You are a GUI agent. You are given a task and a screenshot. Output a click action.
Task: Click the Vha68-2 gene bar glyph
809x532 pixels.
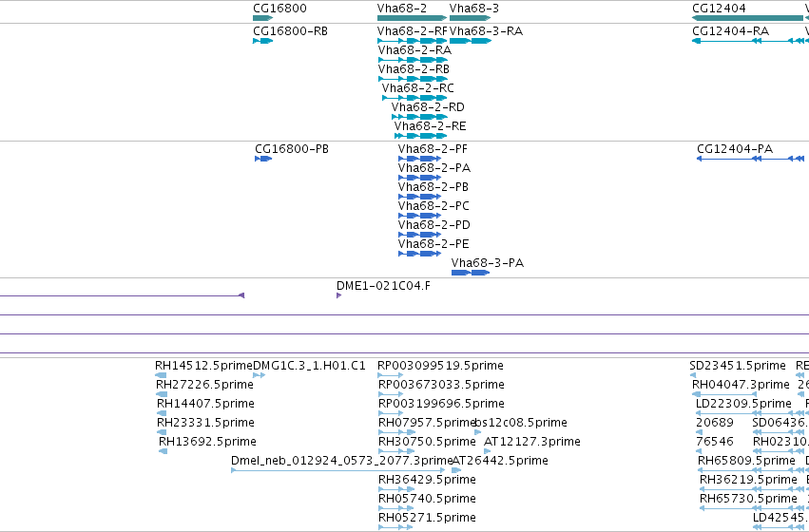(x=412, y=18)
